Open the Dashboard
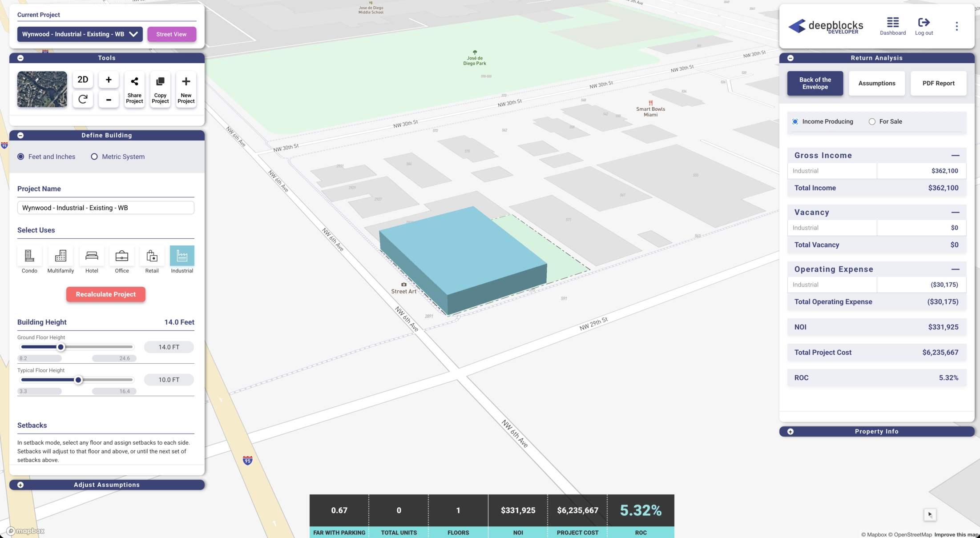 pyautogui.click(x=893, y=27)
